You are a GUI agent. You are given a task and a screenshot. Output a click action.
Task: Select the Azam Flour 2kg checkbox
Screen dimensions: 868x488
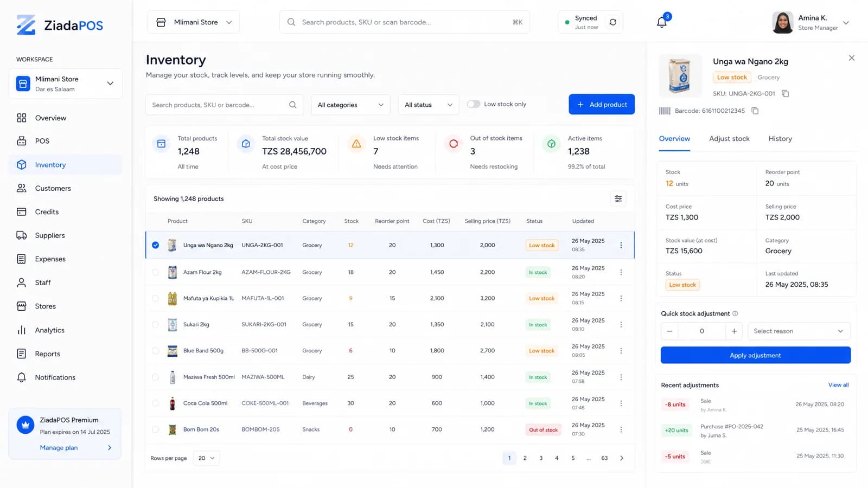pyautogui.click(x=156, y=272)
